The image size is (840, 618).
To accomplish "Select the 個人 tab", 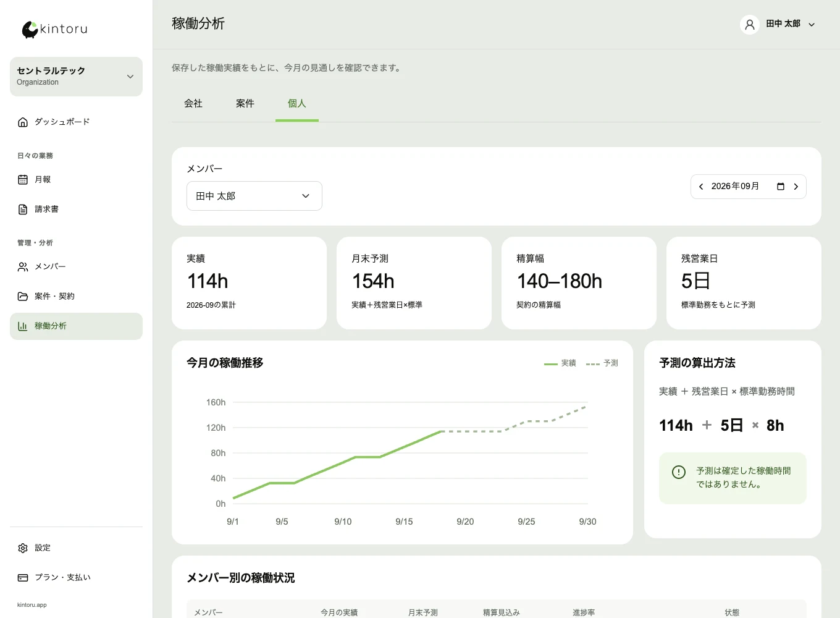I will [297, 103].
